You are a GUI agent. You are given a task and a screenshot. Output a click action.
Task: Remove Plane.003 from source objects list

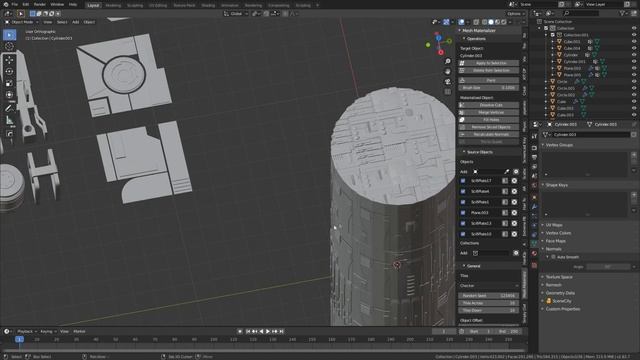(x=514, y=213)
